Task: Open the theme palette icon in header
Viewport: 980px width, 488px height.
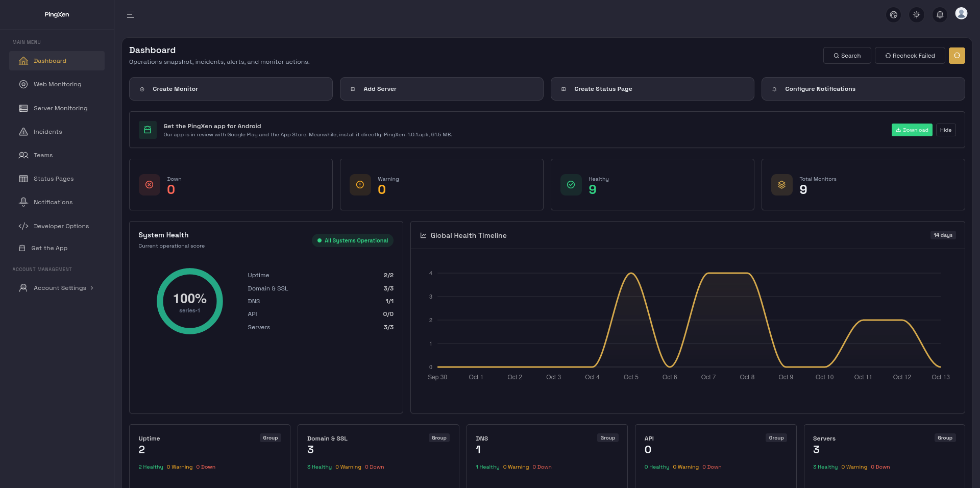Action: [x=893, y=15]
